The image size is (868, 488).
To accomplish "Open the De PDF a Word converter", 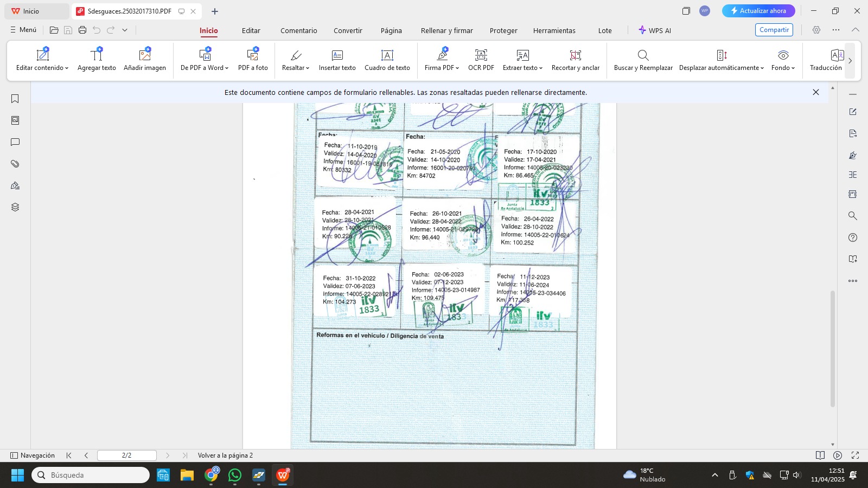I will coord(205,59).
